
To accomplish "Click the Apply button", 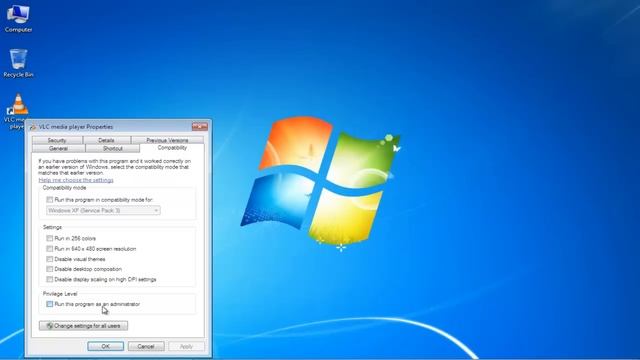I will tap(187, 346).
